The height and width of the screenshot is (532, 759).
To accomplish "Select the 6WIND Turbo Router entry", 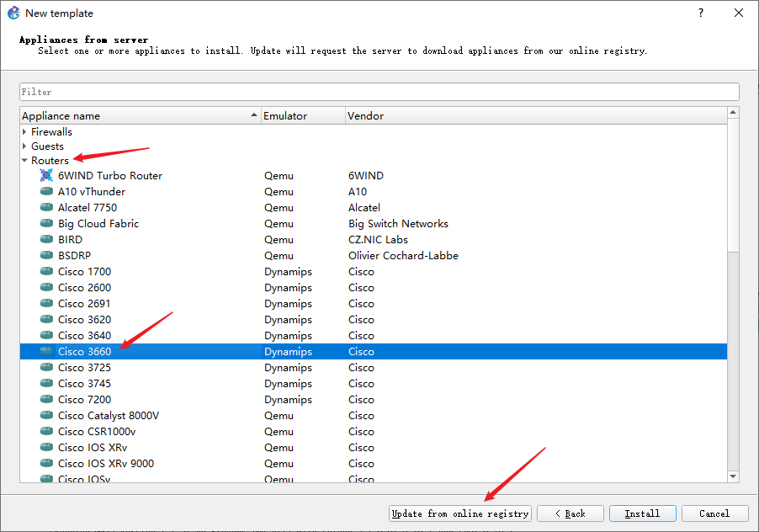I will (x=110, y=176).
